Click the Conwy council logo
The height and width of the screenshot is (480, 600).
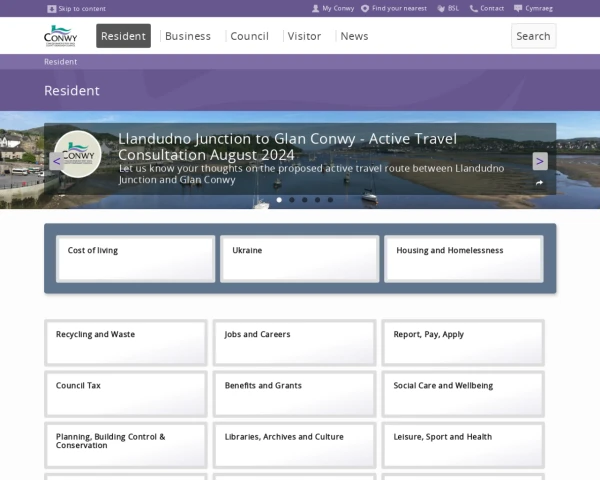coord(60,36)
